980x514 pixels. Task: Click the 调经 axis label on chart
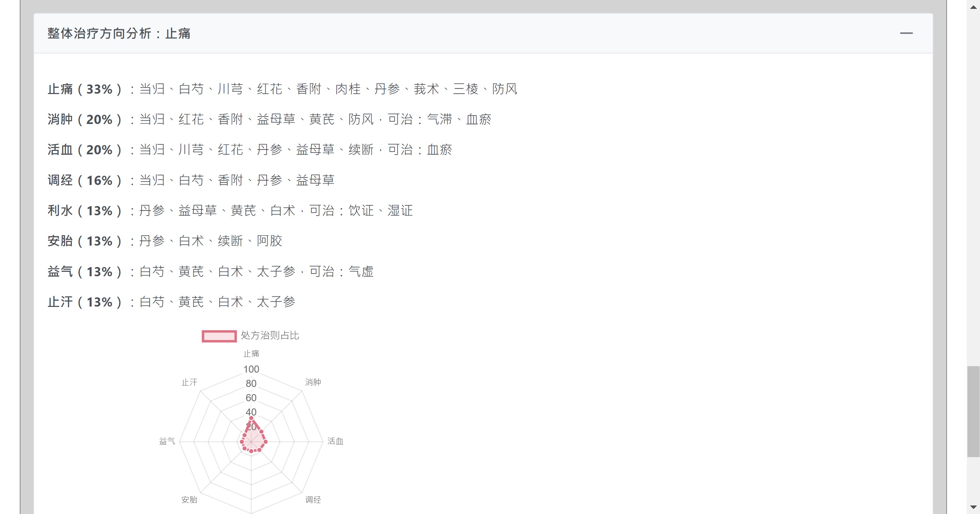[x=313, y=500]
